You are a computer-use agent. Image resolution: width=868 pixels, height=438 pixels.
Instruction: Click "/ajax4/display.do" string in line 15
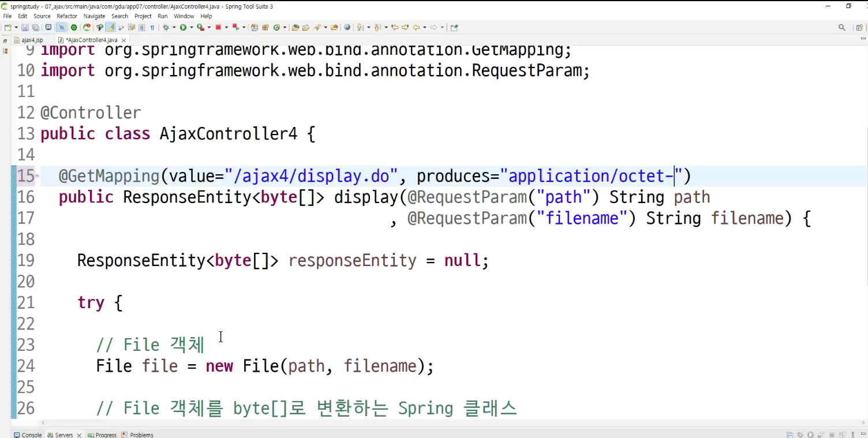312,175
